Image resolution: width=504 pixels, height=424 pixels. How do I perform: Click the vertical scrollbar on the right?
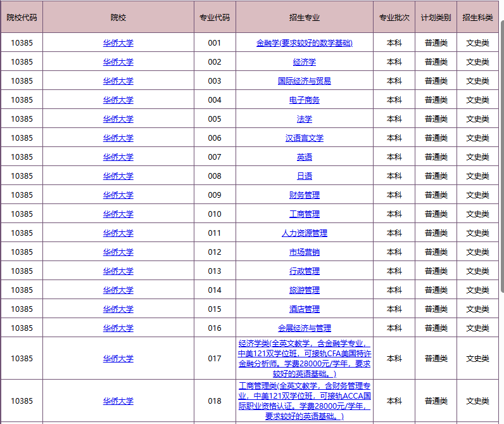(x=502, y=156)
